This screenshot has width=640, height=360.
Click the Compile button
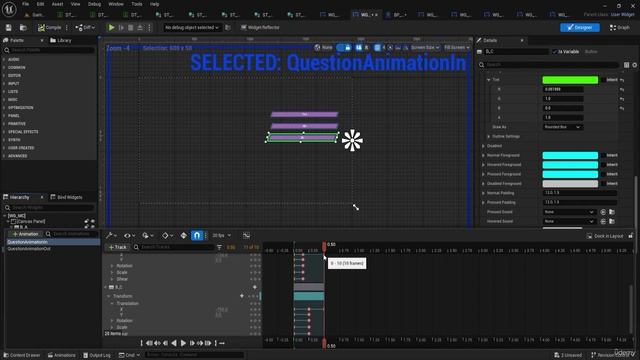tap(49, 27)
